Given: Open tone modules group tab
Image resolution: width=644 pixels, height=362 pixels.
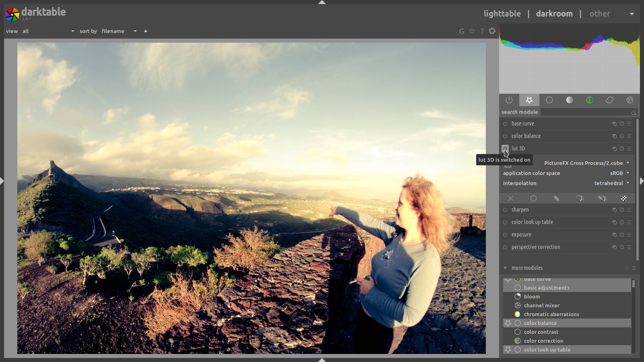Looking at the screenshot, I should (x=570, y=100).
